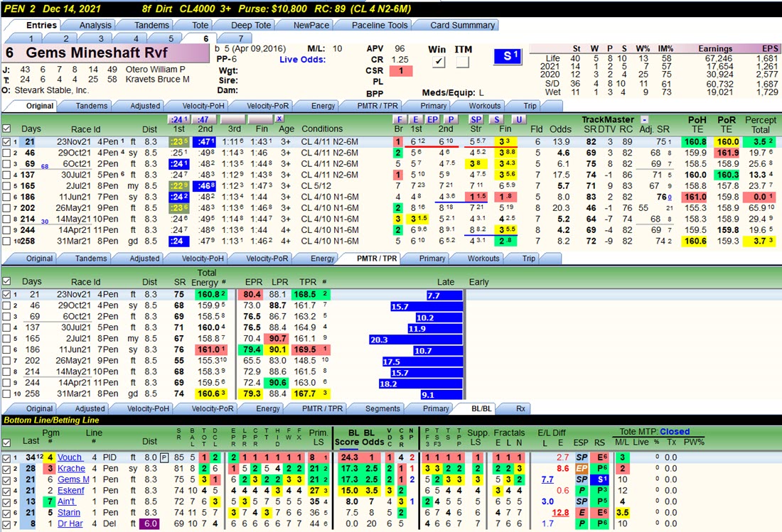Image resolution: width=782 pixels, height=532 pixels.
Task: Click owner Stevark Stable, Inc.
Action: 51,90
